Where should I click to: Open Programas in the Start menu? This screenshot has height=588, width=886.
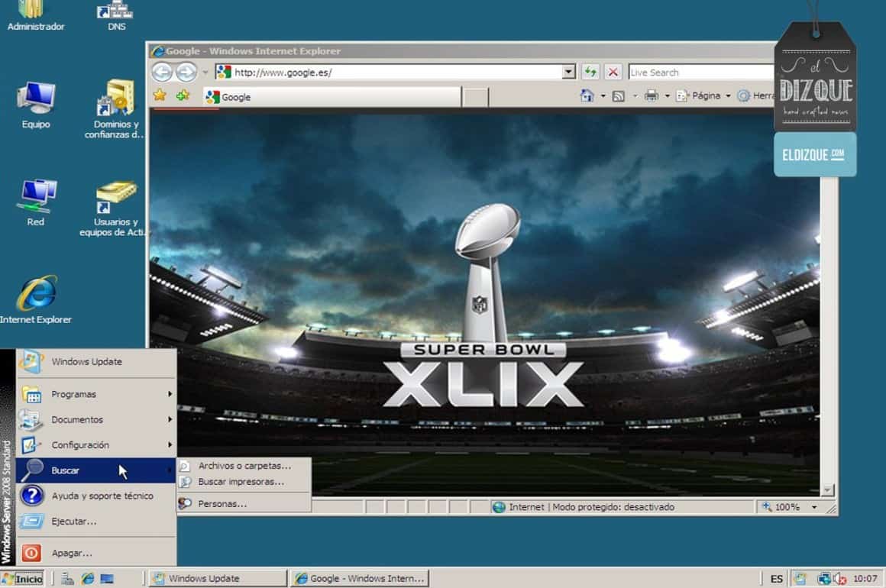pos(96,394)
